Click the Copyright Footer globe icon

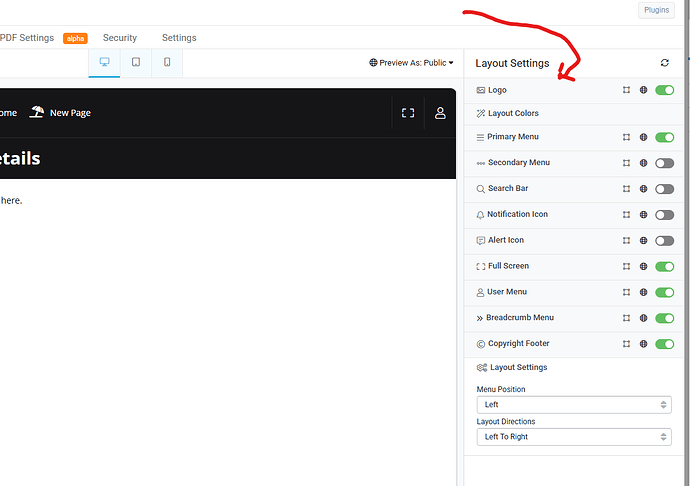(x=643, y=344)
